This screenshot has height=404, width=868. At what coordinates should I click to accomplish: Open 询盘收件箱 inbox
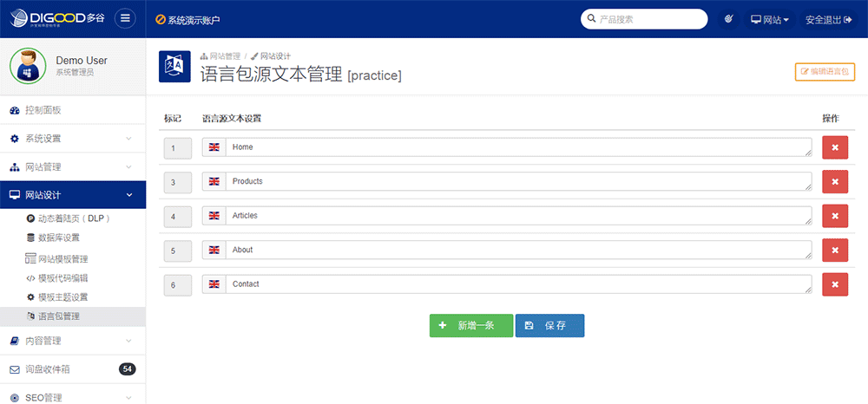(73, 369)
